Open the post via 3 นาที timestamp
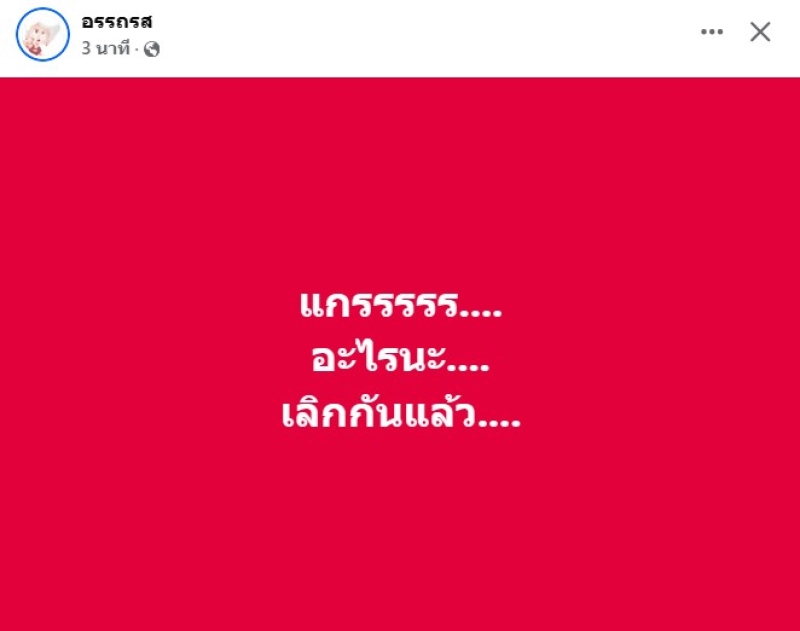Image resolution: width=800 pixels, height=631 pixels. pyautogui.click(x=106, y=48)
